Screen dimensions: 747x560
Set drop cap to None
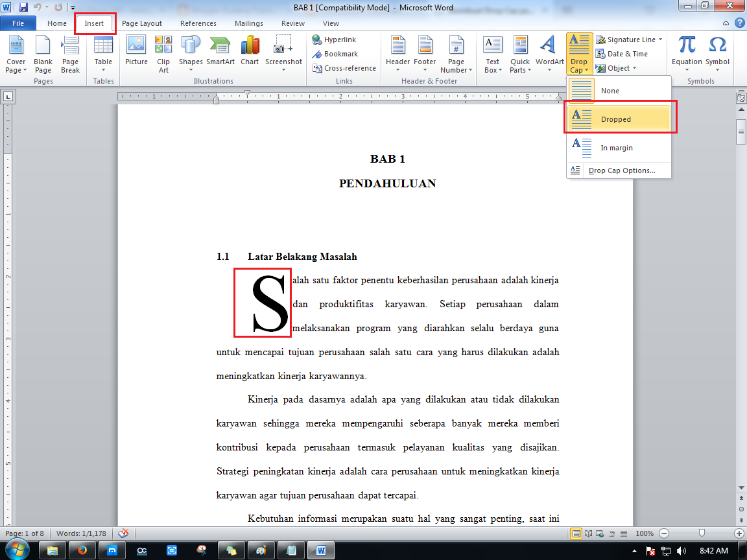610,90
